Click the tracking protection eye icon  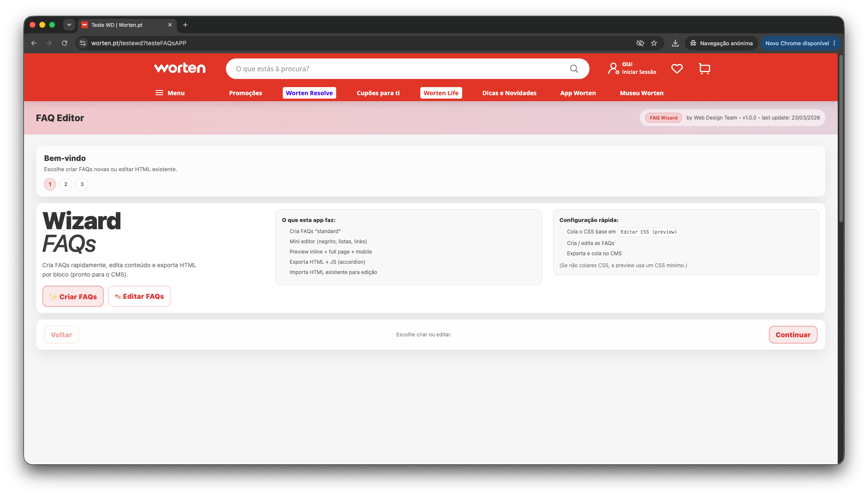[x=640, y=43]
